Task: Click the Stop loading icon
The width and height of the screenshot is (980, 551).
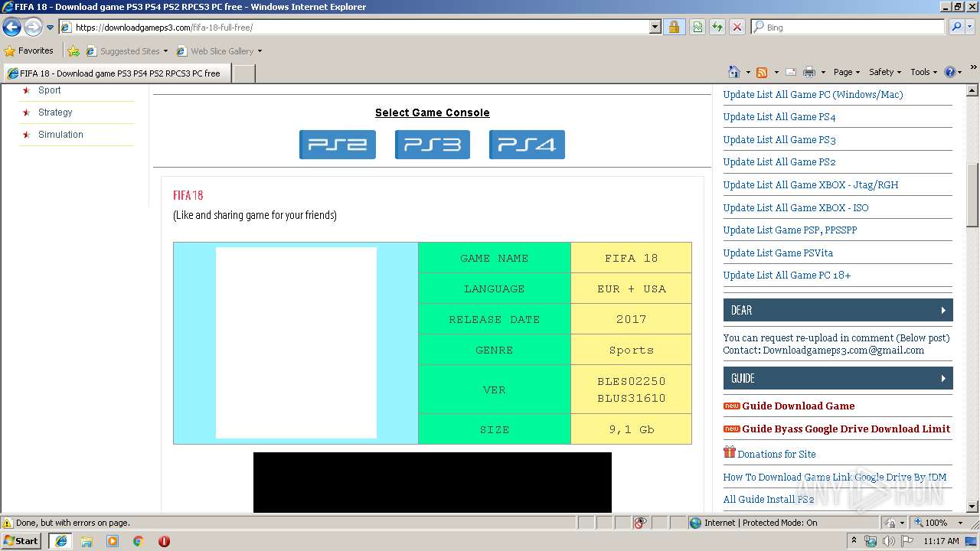Action: coord(737,27)
